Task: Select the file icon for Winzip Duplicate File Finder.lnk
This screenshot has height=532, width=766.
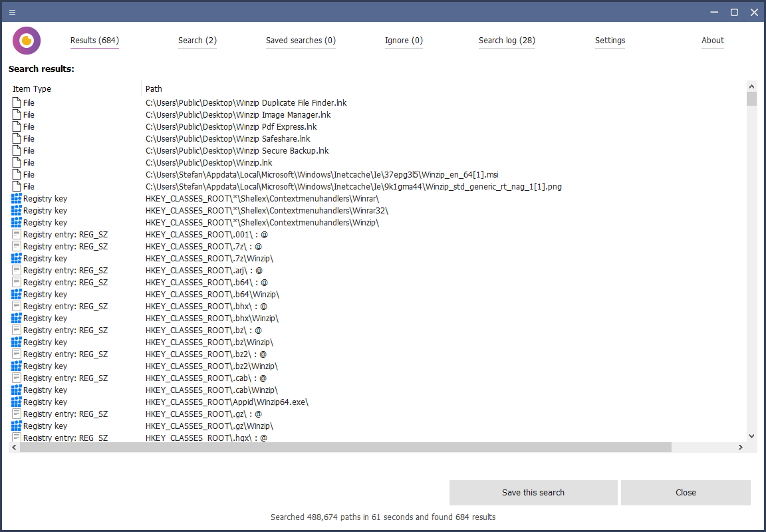Action: (x=17, y=102)
